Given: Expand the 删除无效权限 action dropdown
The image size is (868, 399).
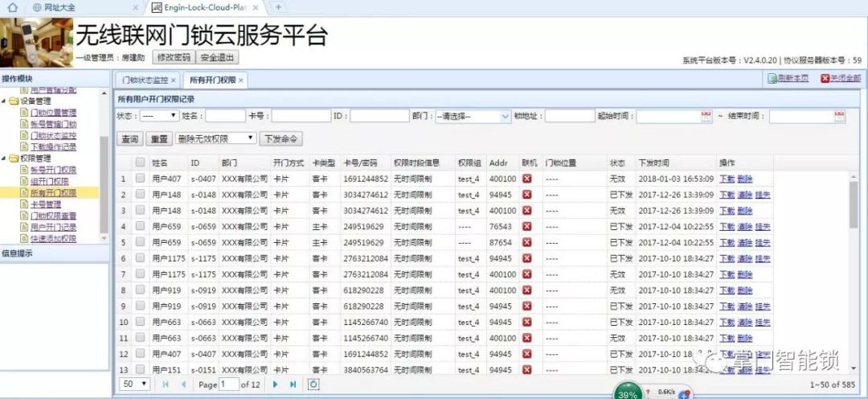Looking at the screenshot, I should point(216,138).
